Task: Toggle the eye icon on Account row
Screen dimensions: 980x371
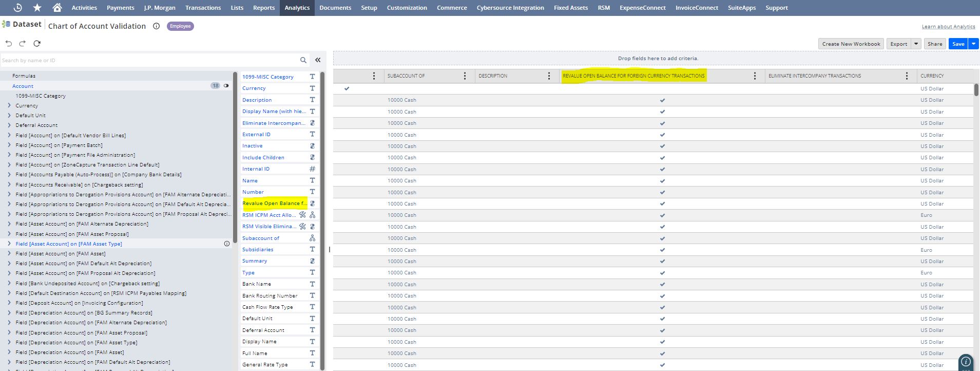Action: coord(226,86)
